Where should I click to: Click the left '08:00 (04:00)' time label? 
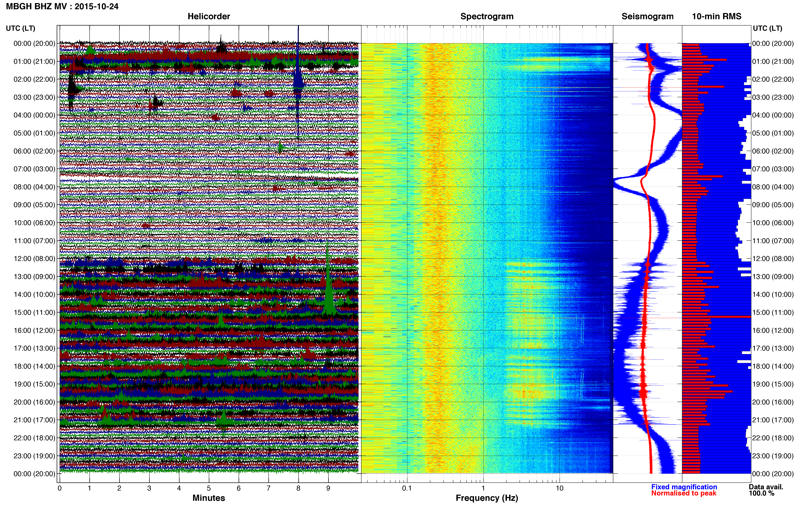pos(34,187)
